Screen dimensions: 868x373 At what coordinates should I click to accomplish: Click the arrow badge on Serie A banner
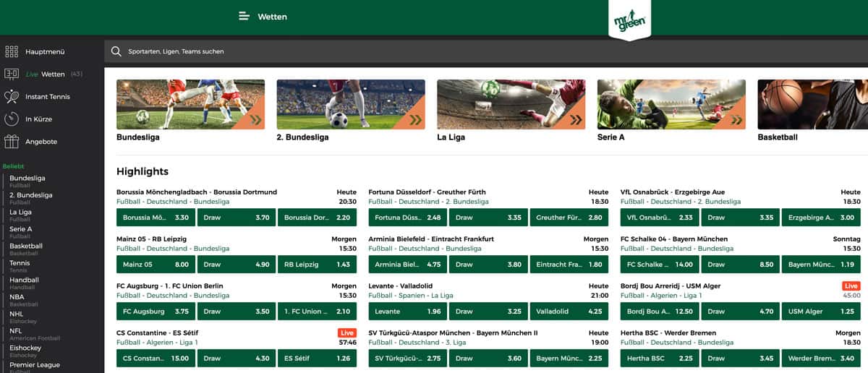click(x=736, y=120)
